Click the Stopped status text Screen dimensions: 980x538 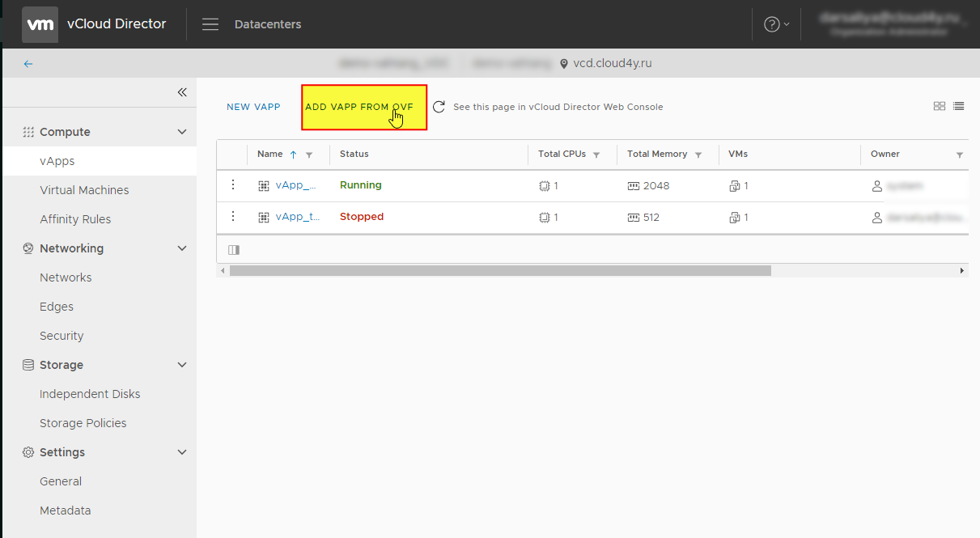click(x=362, y=217)
